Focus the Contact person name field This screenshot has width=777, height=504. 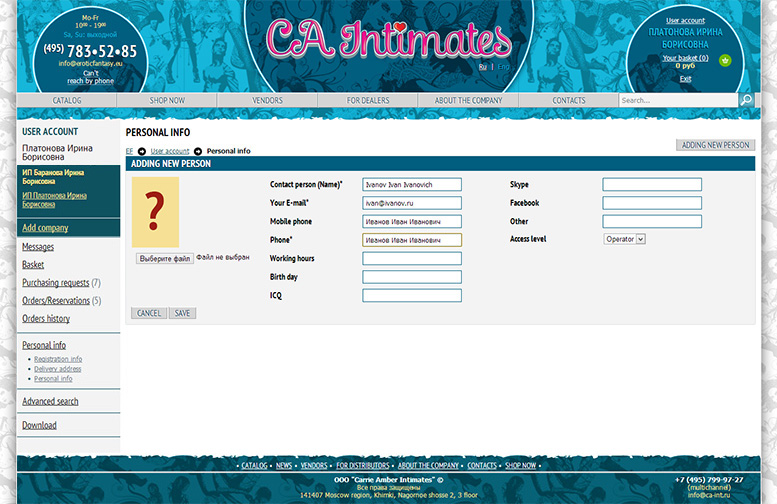[x=412, y=184]
